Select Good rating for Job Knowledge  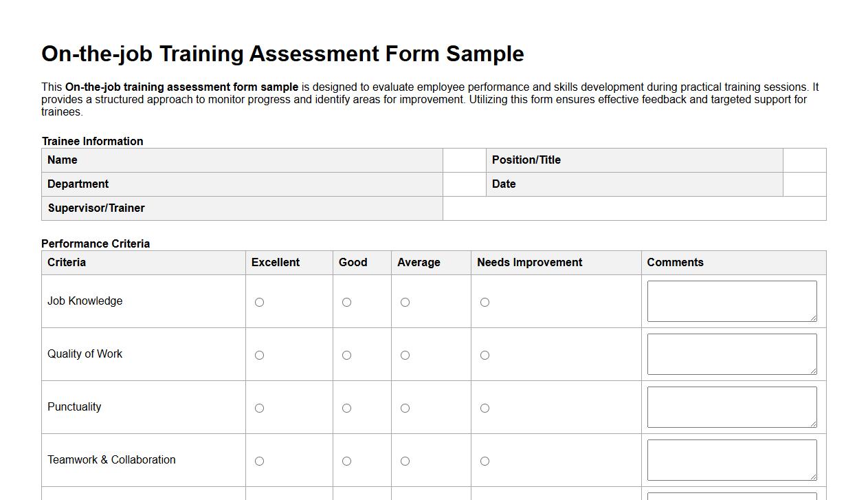(x=346, y=301)
